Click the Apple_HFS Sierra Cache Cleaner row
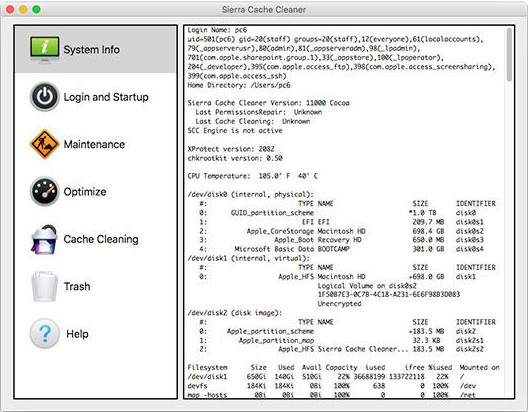This screenshot has height=412, width=528. tap(341, 349)
